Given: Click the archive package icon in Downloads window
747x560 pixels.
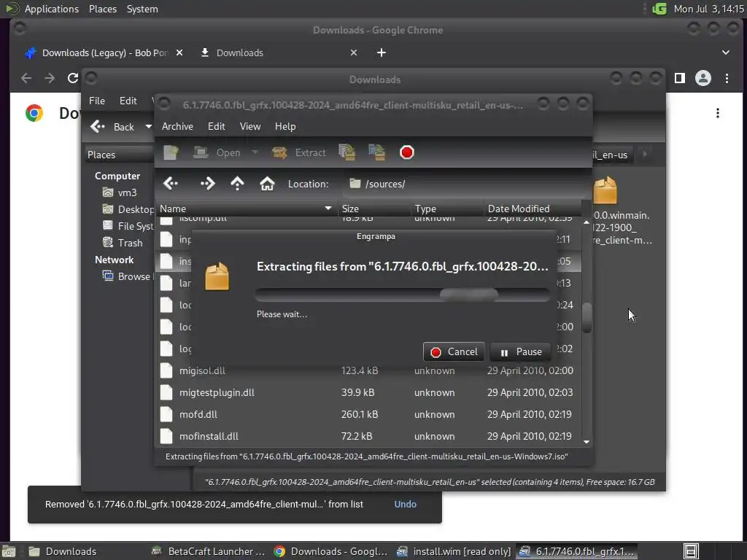Looking at the screenshot, I should pyautogui.click(x=605, y=190).
